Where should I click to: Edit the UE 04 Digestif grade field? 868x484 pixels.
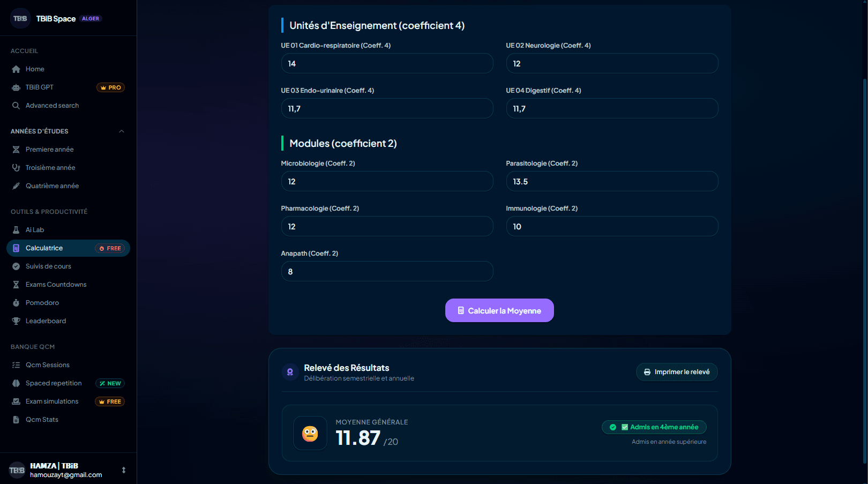(612, 108)
